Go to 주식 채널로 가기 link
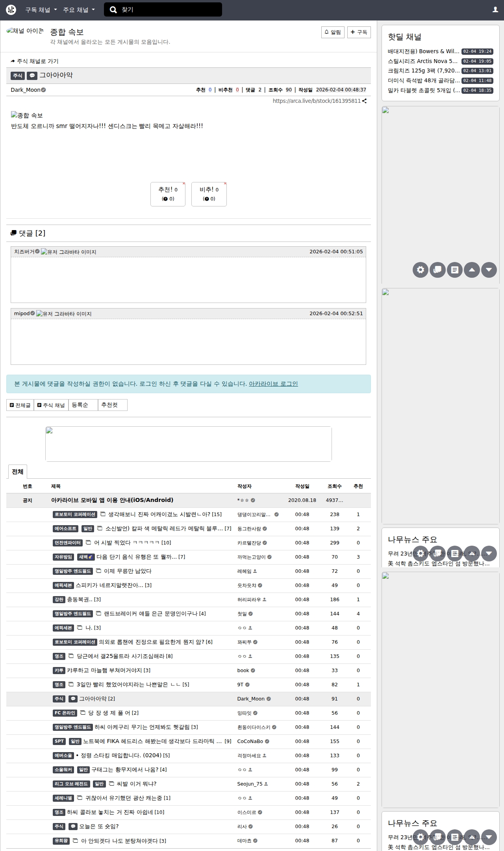This screenshot has height=851, width=504. [x=35, y=61]
